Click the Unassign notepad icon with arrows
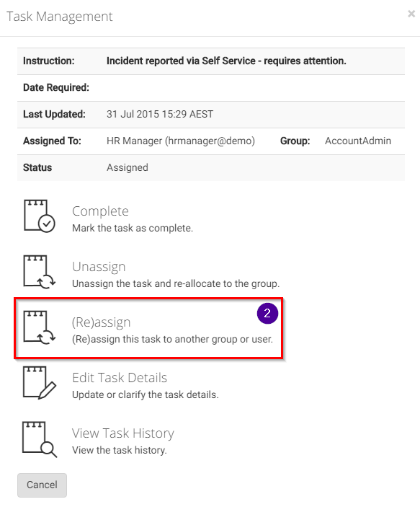 click(40, 272)
